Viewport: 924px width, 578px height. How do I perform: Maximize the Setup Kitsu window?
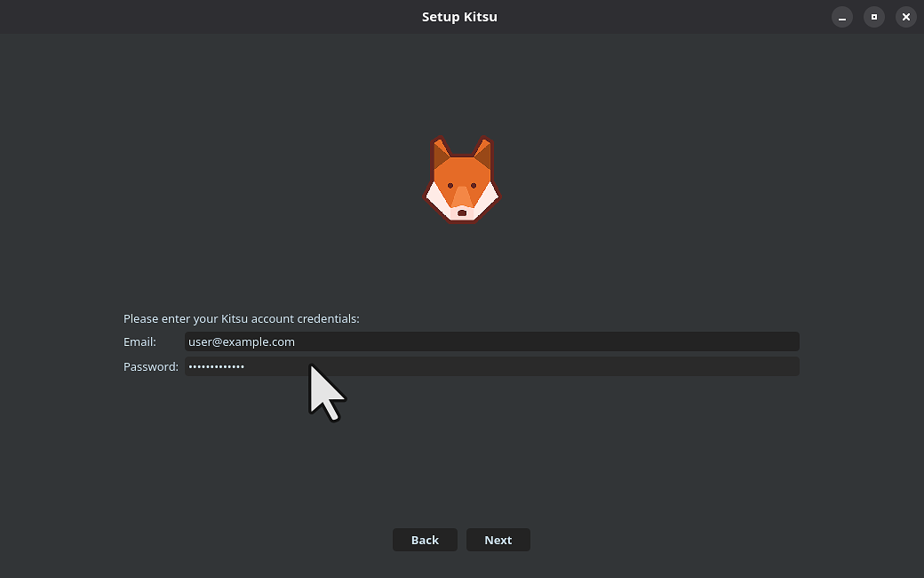click(x=874, y=17)
